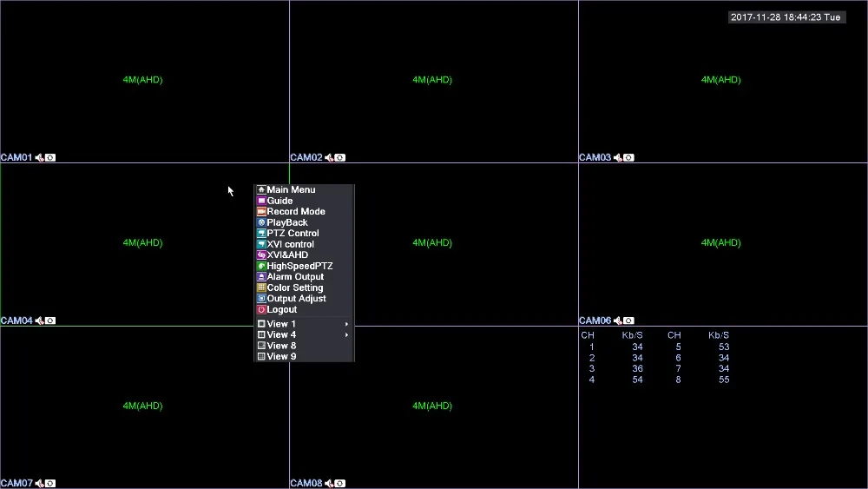Click the Color Setting grid icon
The width and height of the screenshot is (868, 489).
(x=260, y=287)
